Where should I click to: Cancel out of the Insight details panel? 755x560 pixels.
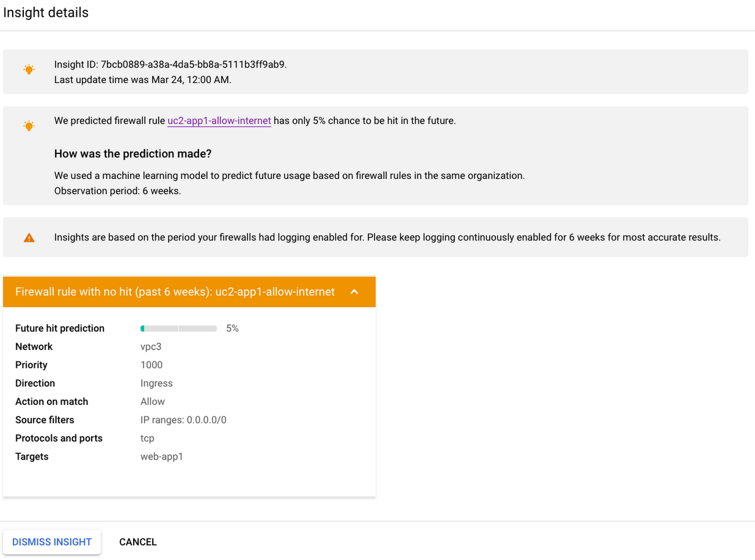coord(138,542)
